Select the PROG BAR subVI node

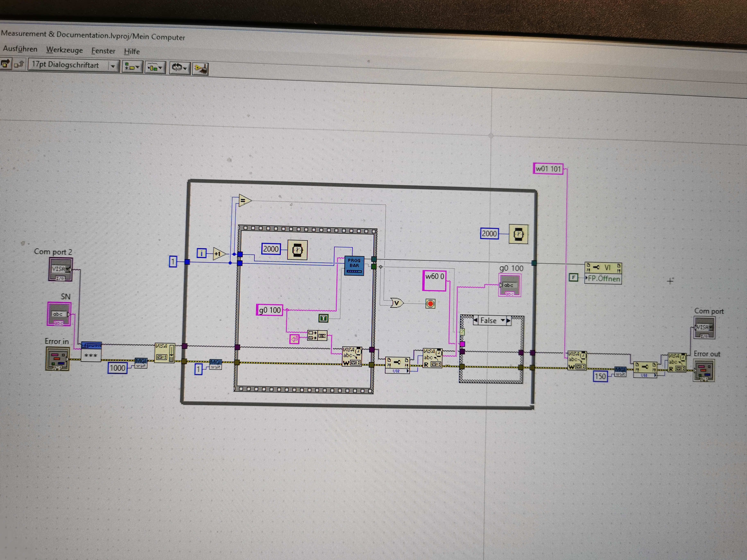(x=354, y=266)
